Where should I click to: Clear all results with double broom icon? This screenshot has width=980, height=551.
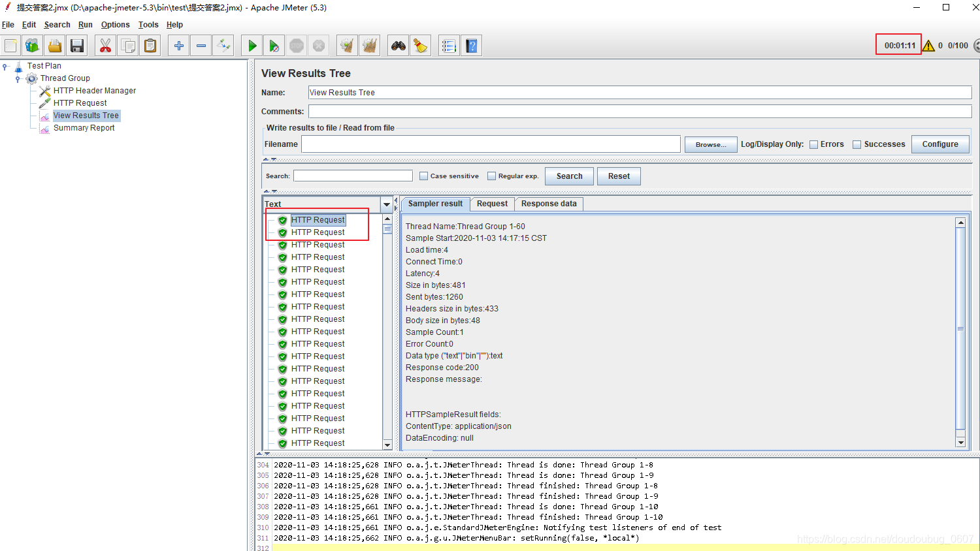click(x=370, y=46)
